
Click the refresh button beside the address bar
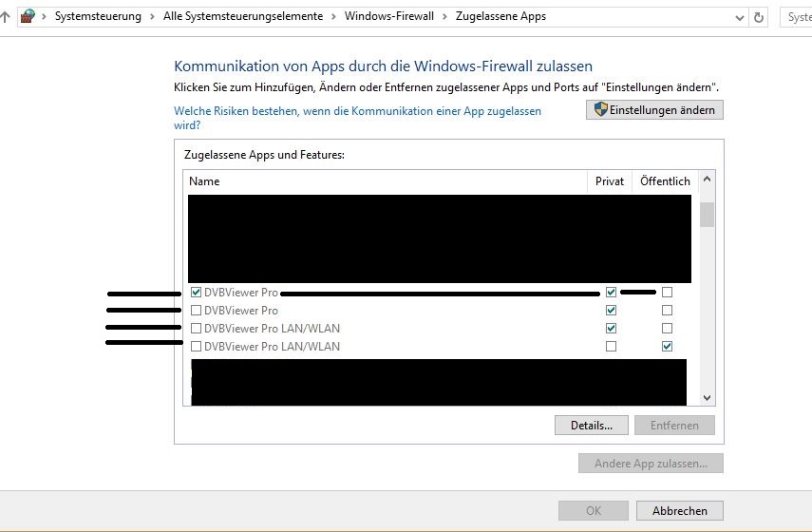pos(759,18)
